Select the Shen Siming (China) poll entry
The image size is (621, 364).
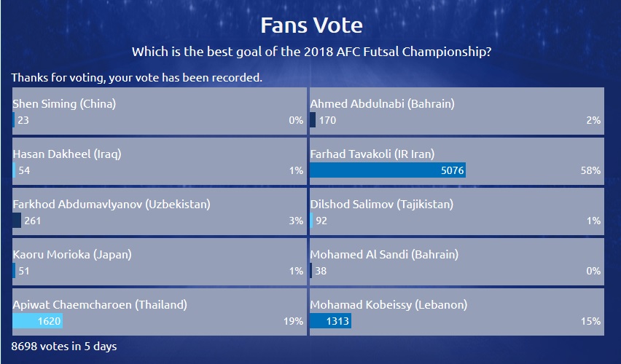click(x=160, y=111)
